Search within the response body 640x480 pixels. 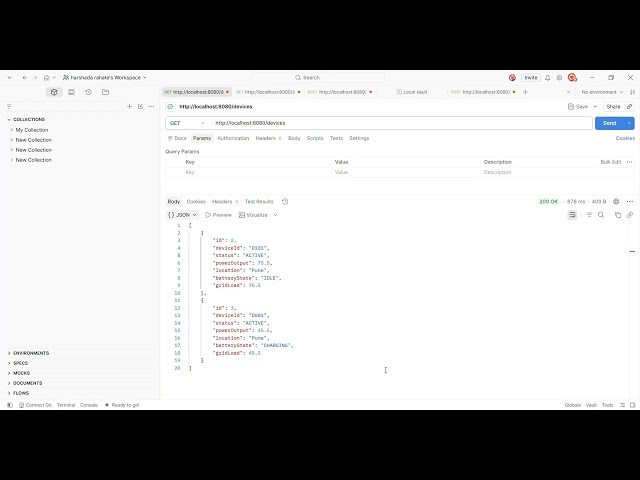[601, 215]
